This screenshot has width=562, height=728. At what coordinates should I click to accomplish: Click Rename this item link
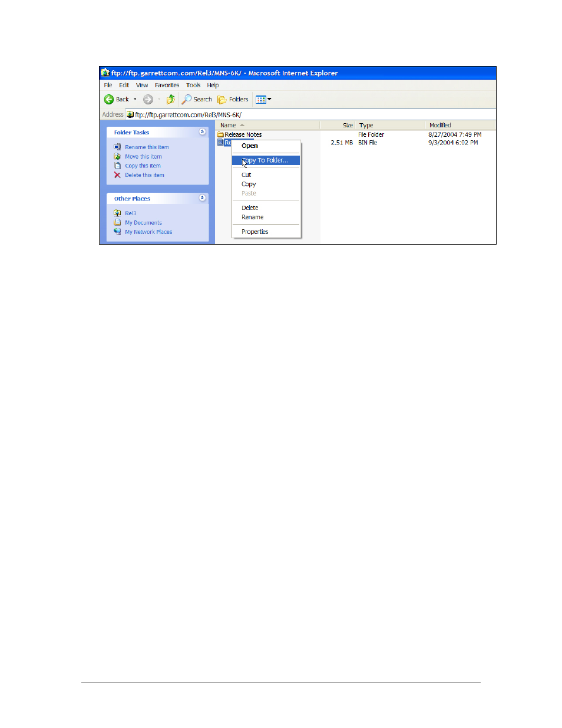click(x=147, y=147)
